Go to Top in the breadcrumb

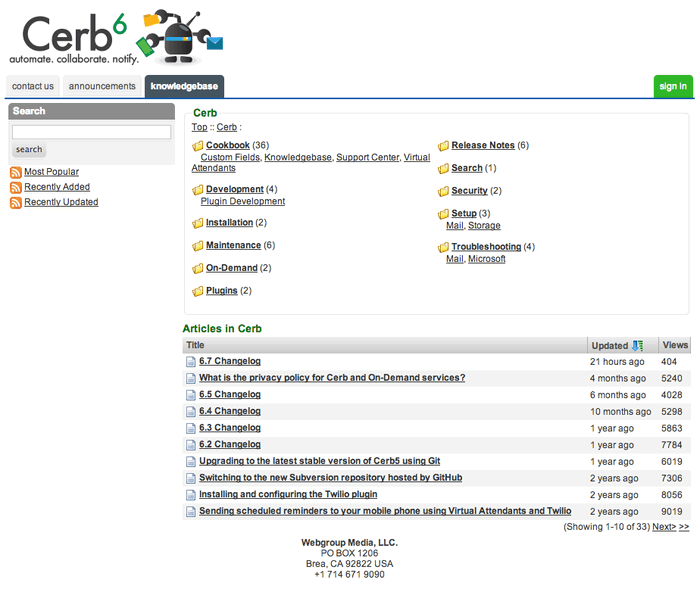200,127
